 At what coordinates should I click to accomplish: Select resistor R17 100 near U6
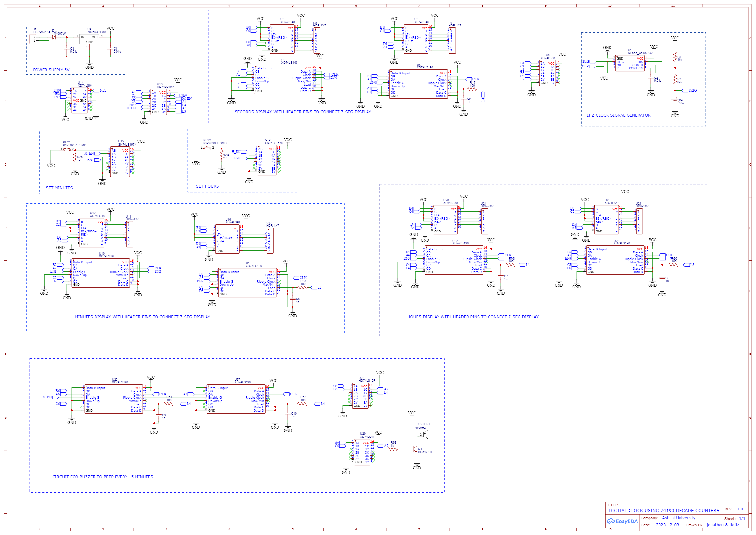(472, 89)
